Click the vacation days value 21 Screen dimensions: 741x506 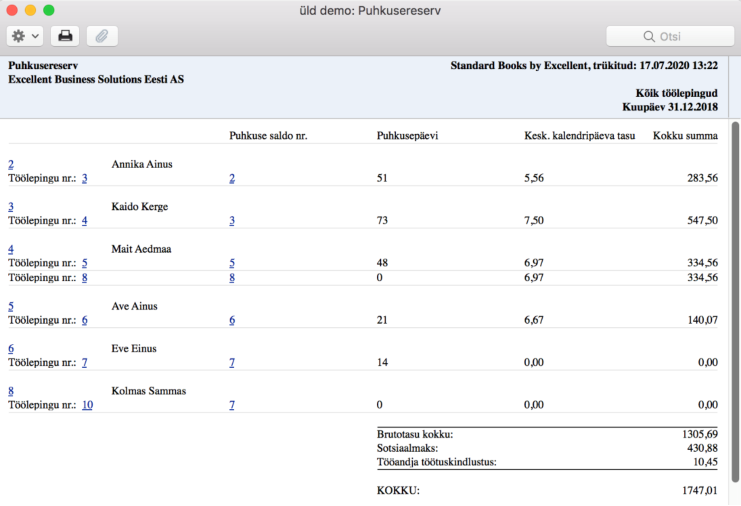point(382,320)
